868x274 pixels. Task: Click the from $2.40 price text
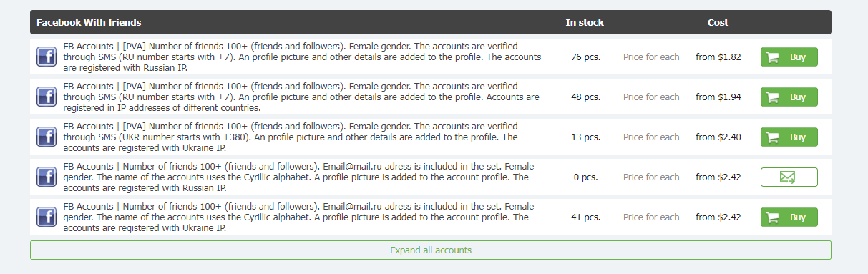718,137
